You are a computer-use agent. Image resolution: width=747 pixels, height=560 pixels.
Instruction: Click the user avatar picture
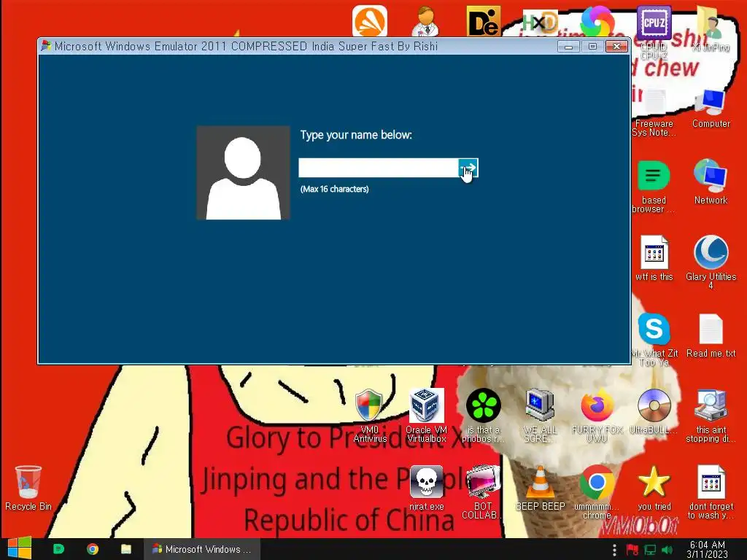point(243,173)
